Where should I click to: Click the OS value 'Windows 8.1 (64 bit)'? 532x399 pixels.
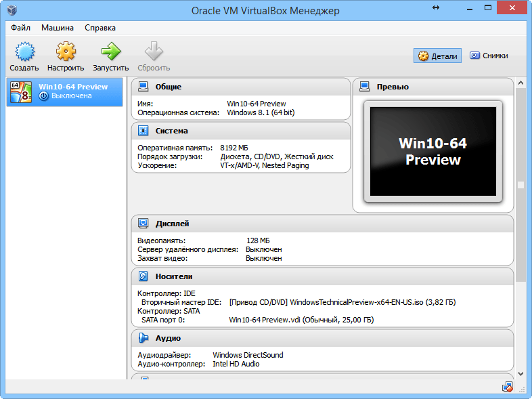(x=261, y=112)
